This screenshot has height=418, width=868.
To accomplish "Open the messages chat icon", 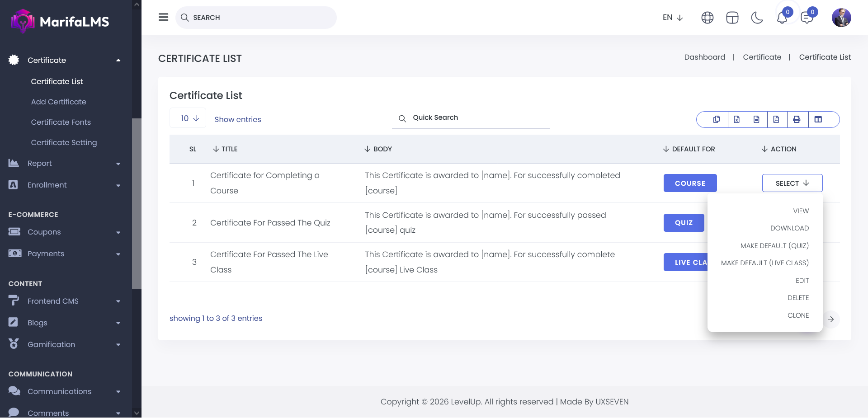I will point(807,18).
